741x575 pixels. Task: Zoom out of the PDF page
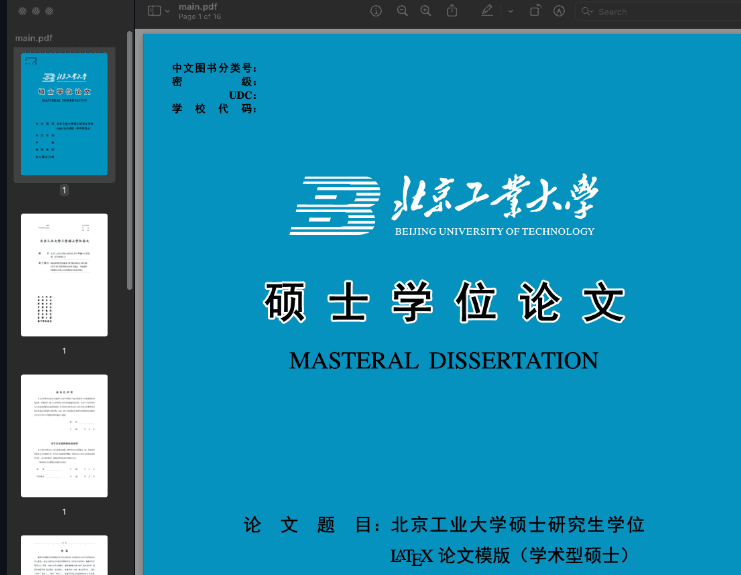pyautogui.click(x=402, y=11)
